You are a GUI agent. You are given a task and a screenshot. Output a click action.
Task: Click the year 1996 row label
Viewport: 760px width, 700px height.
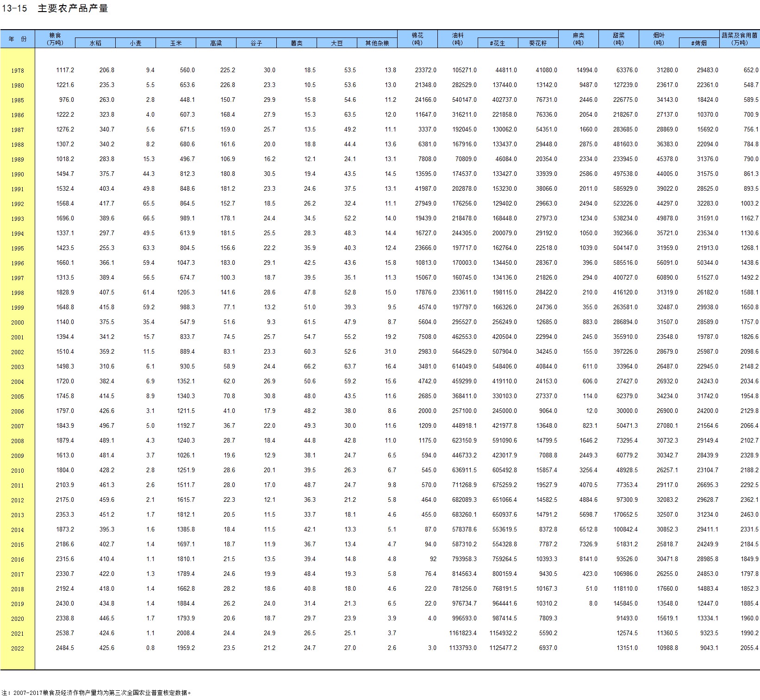coord(18,263)
